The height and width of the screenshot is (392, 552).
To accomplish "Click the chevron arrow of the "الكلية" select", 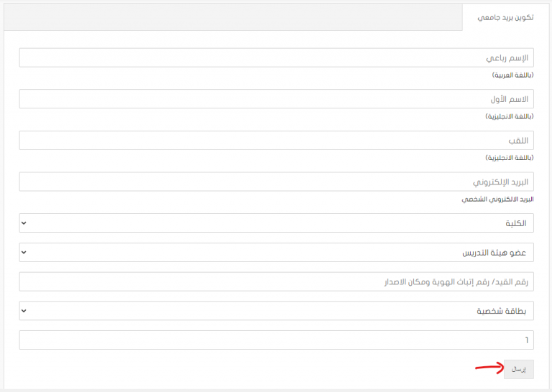I will pyautogui.click(x=24, y=223).
